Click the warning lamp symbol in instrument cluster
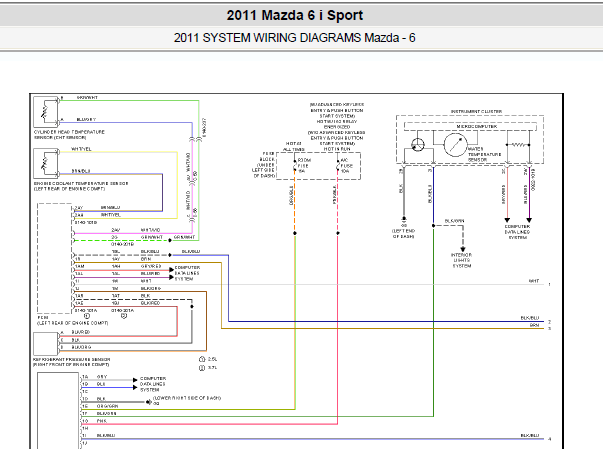603x449 pixels. tap(418, 145)
